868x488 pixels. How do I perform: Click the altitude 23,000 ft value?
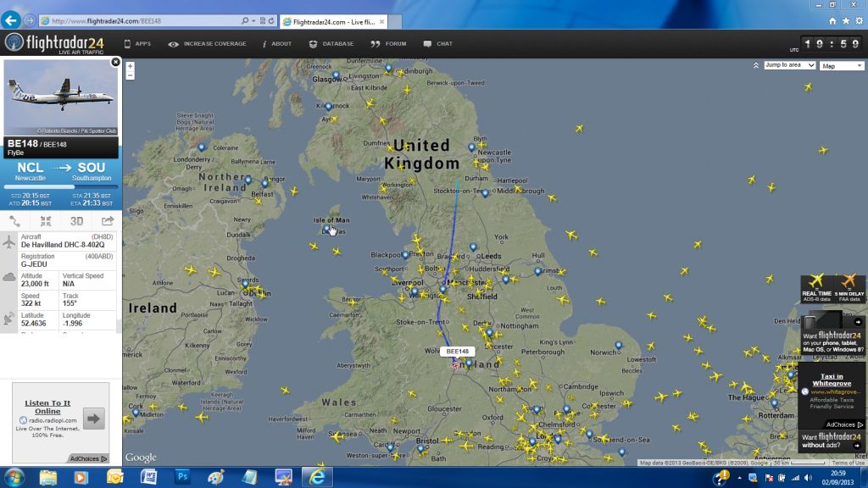point(35,284)
